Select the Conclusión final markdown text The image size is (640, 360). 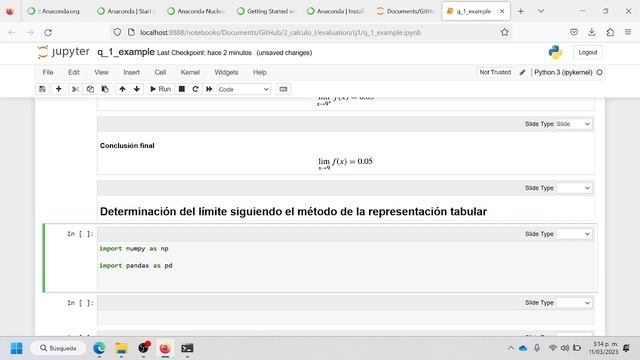[x=127, y=145]
